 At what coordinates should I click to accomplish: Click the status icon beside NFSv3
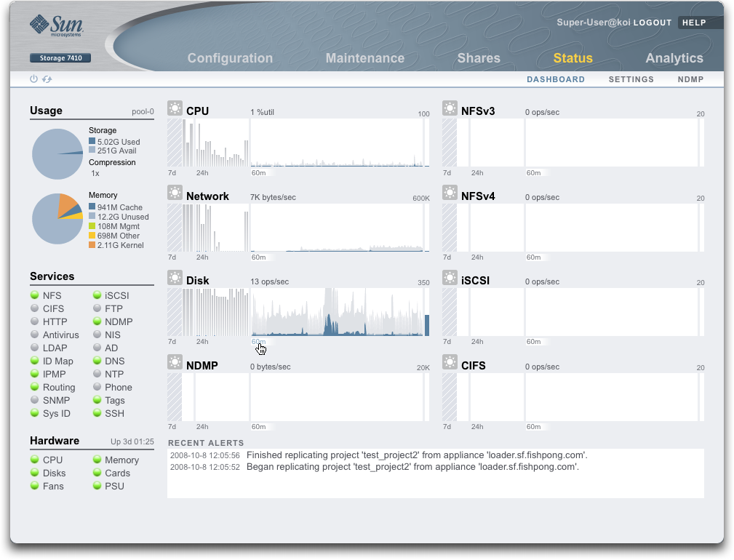click(x=450, y=109)
